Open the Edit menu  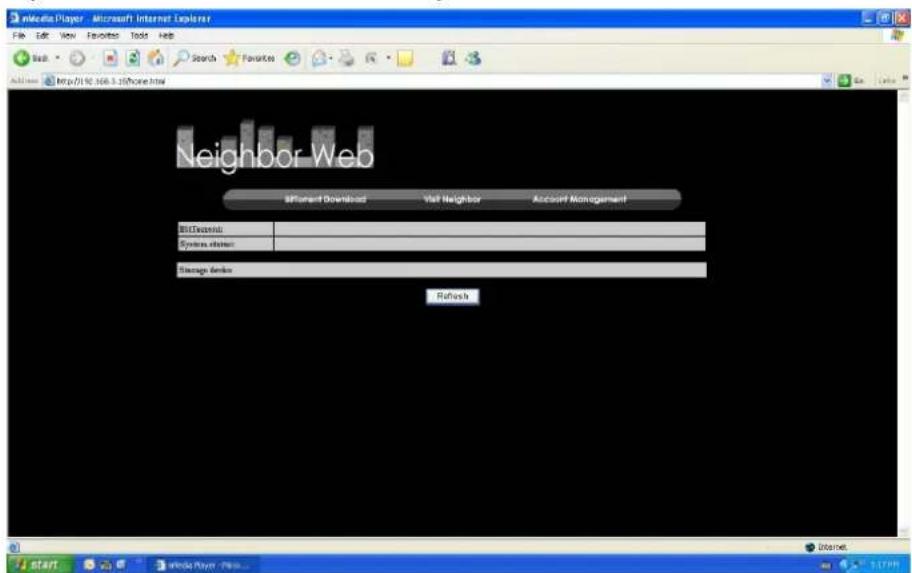point(42,35)
